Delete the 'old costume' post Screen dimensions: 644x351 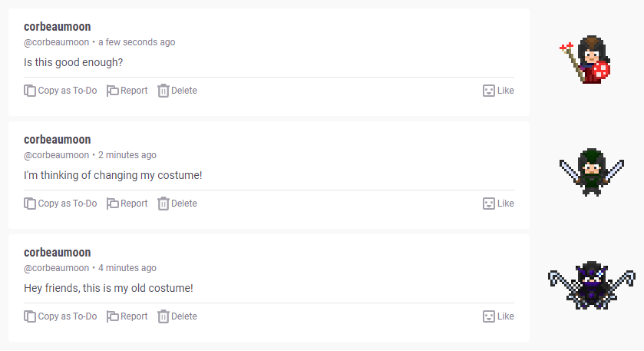(x=177, y=316)
